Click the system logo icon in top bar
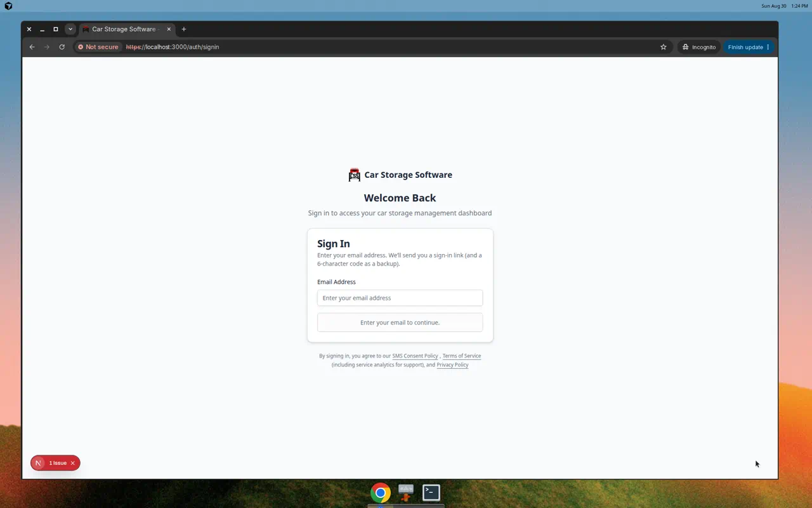This screenshot has width=812, height=508. coord(8,6)
